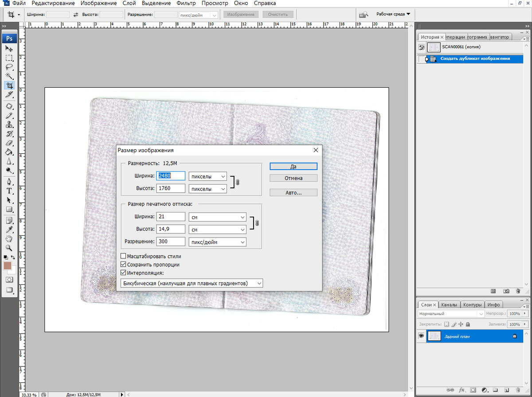Open pixel width units dropdown
Screen dimensions: 532x397
(208, 176)
